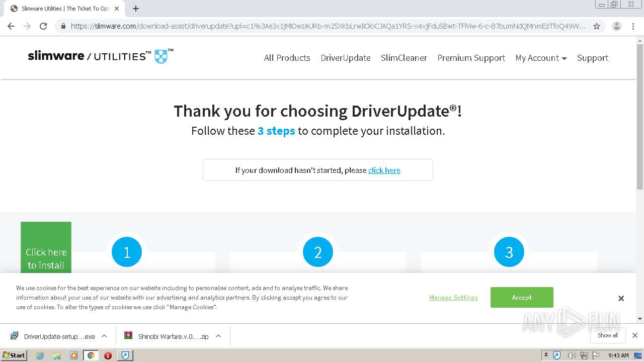The image size is (644, 362).
Task: Close the downloads bar
Action: pyautogui.click(x=634, y=335)
